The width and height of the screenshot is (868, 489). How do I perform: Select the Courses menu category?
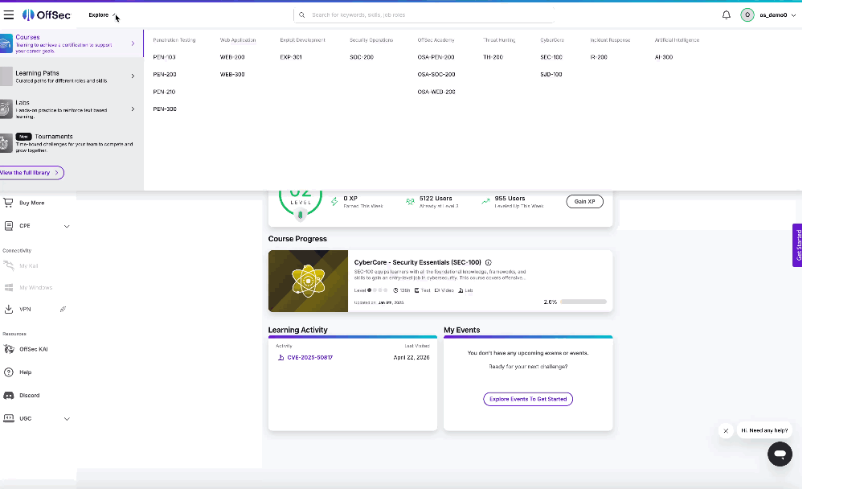click(x=72, y=43)
